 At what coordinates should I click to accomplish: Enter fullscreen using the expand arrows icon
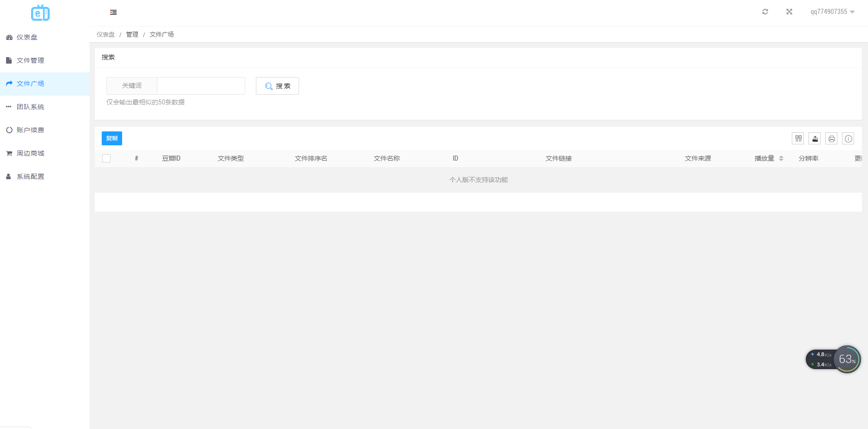coord(789,12)
